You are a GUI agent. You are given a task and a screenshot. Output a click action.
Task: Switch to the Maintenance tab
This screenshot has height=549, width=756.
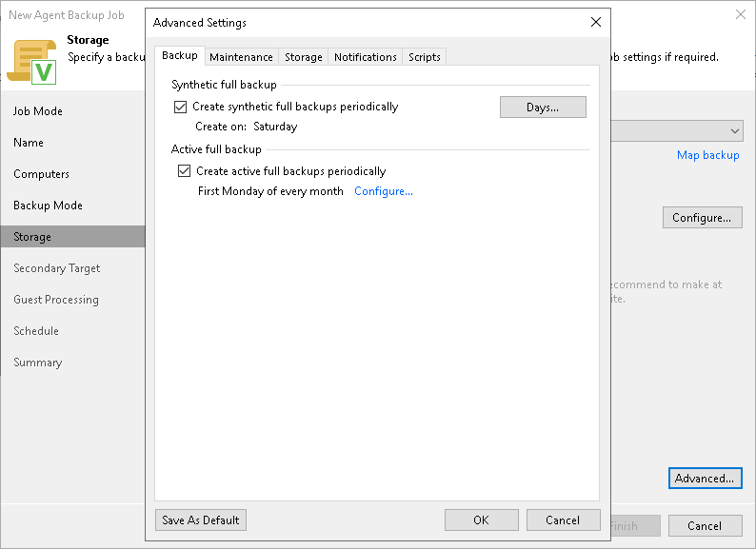241,57
